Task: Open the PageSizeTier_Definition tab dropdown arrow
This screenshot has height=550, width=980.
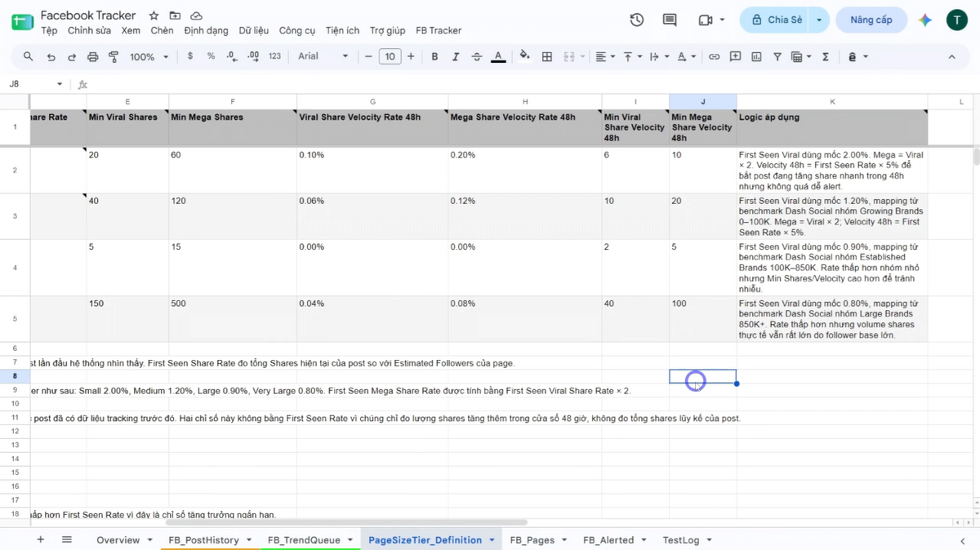Action: point(492,540)
